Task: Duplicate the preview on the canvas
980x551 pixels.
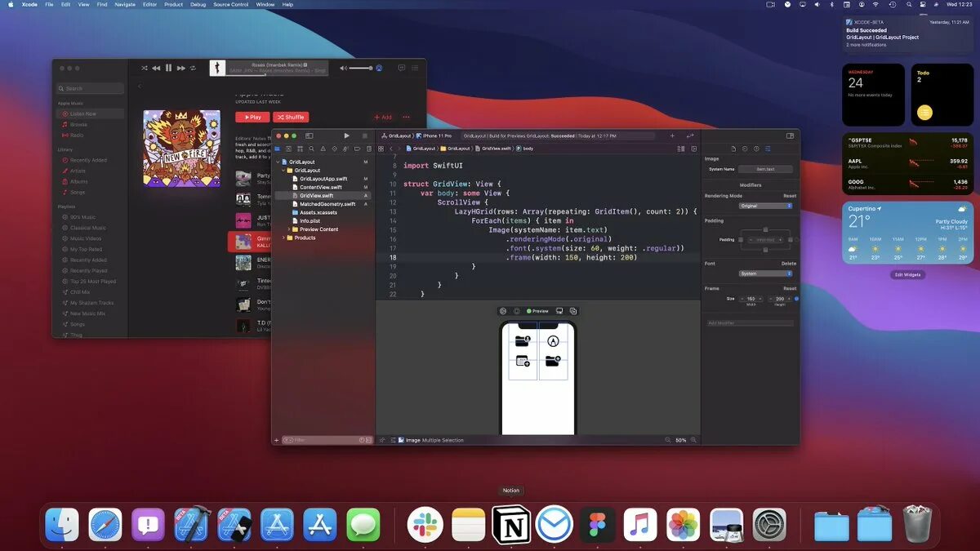Action: [573, 311]
